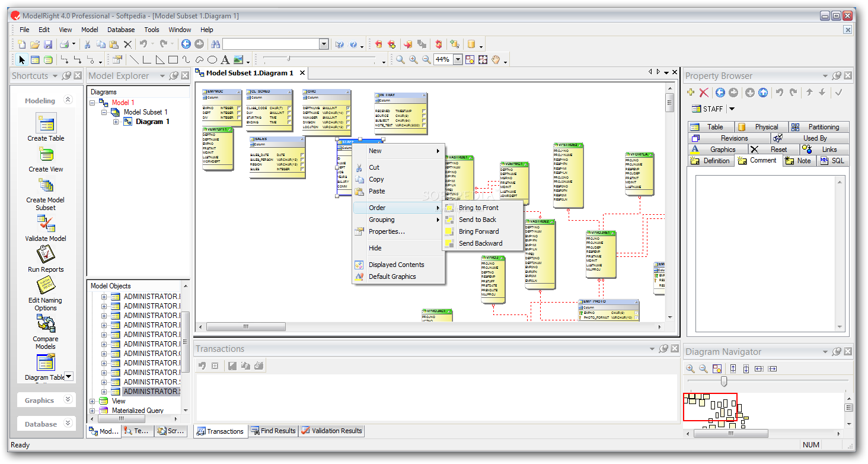Open the 44% zoom level dropdown
This screenshot has width=868, height=464.
458,59
